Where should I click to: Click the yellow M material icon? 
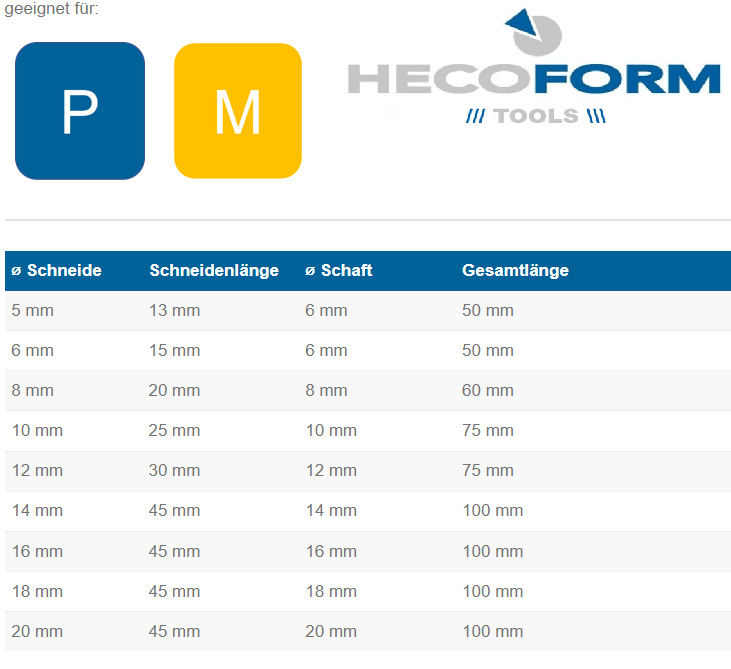(238, 111)
